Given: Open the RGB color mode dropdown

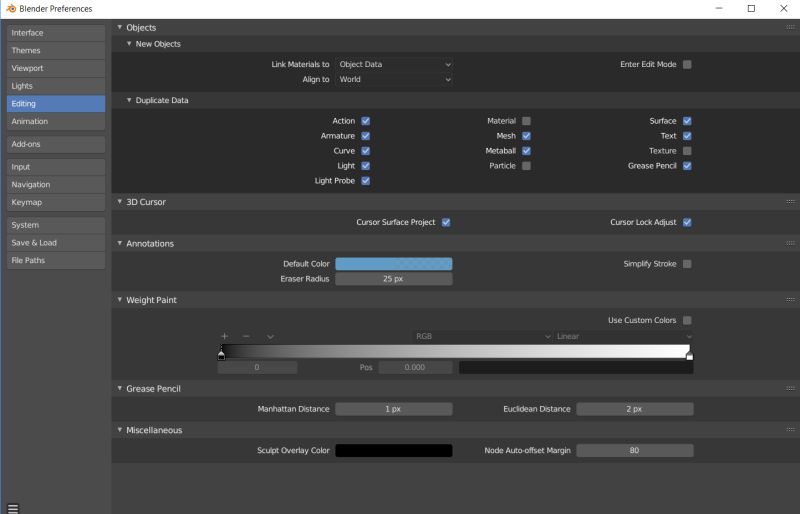Looking at the screenshot, I should click(x=482, y=336).
